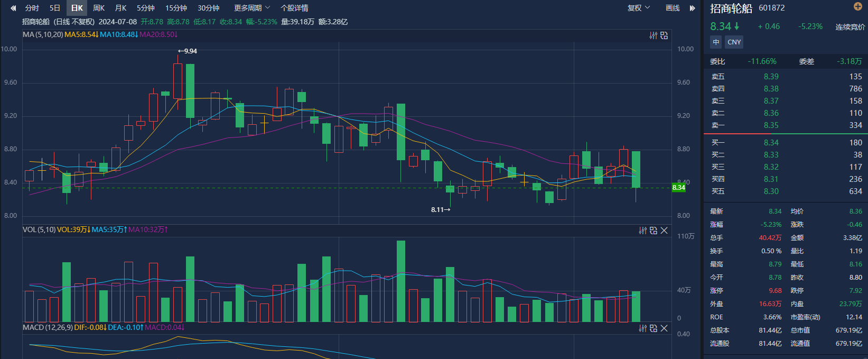Open MA indicator settings sliders icon
The height and width of the screenshot is (359, 868).
click(654, 35)
